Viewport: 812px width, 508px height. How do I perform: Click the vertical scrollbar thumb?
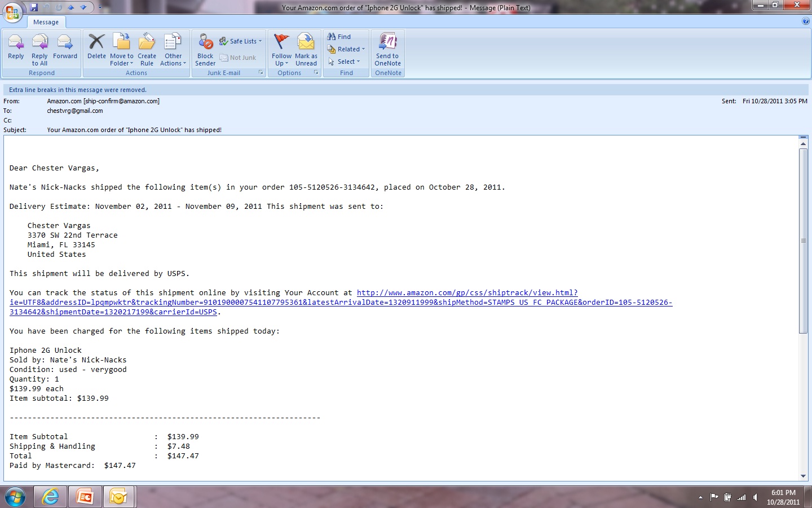803,241
